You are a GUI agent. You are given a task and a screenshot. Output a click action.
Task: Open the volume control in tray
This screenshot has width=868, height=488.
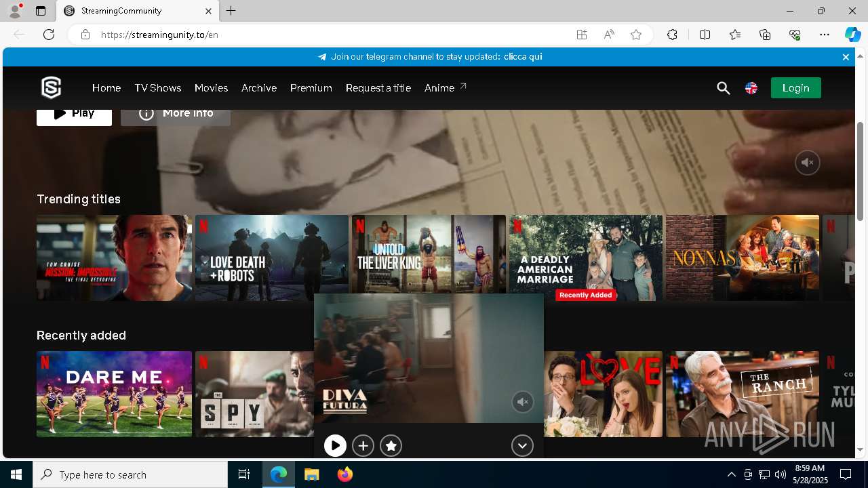point(781,474)
